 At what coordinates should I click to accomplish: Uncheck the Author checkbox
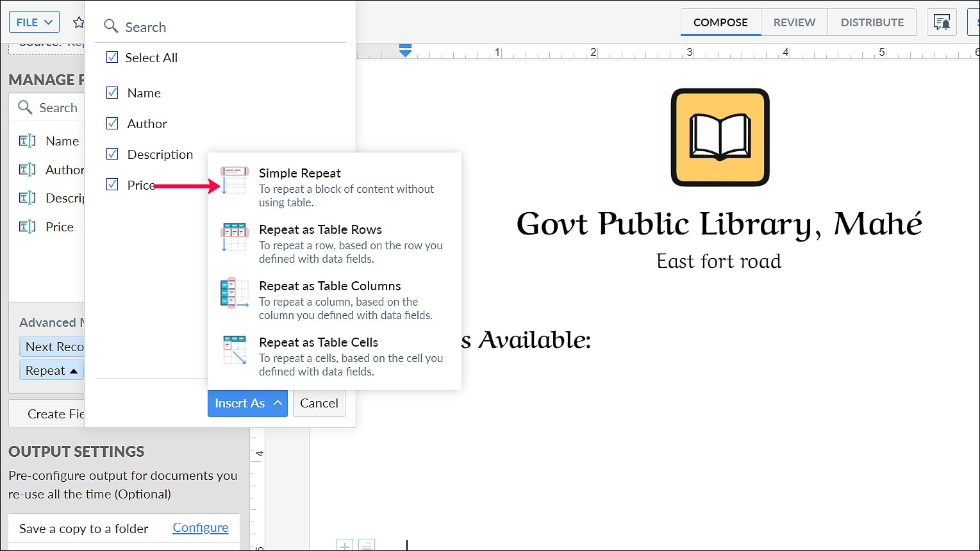pyautogui.click(x=112, y=123)
